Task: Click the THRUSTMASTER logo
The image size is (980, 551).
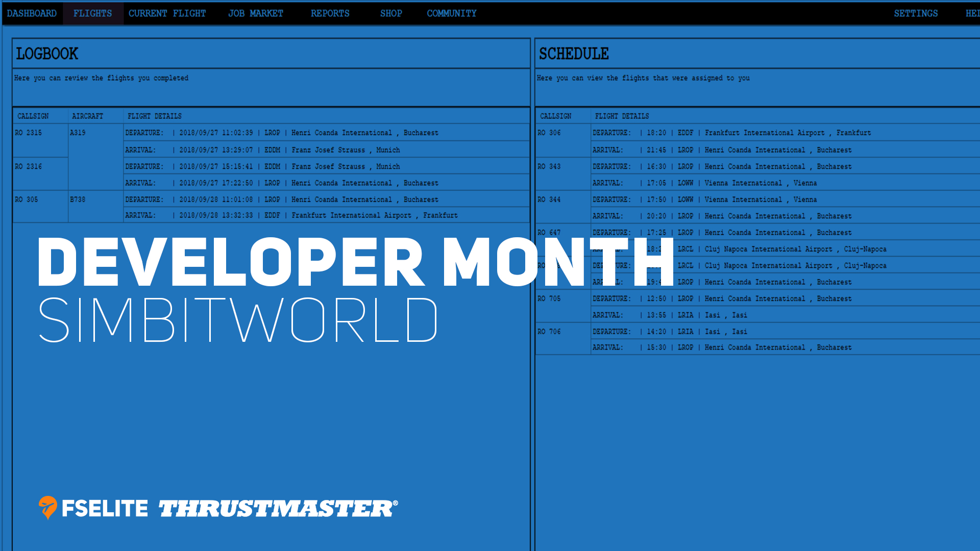Action: [x=278, y=508]
